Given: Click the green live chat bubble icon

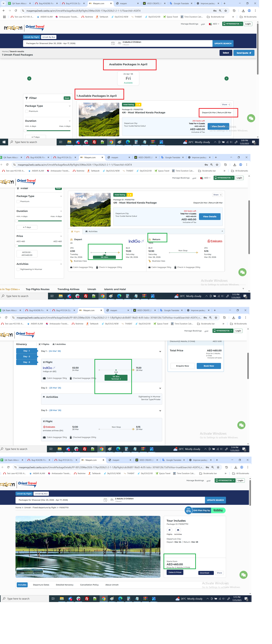Looking at the screenshot, I should coord(251,118).
